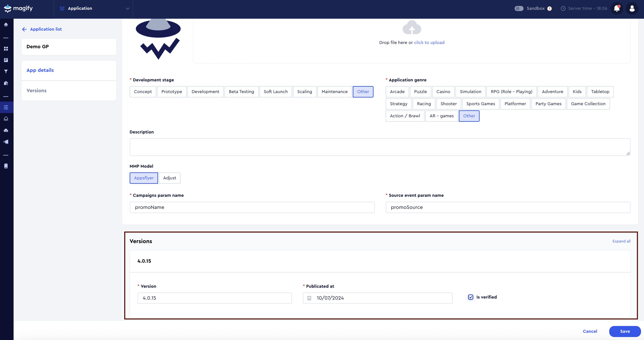Viewport: 644px width, 340px height.
Task: Click the cloud icon in the sidebar
Action: click(x=6, y=130)
